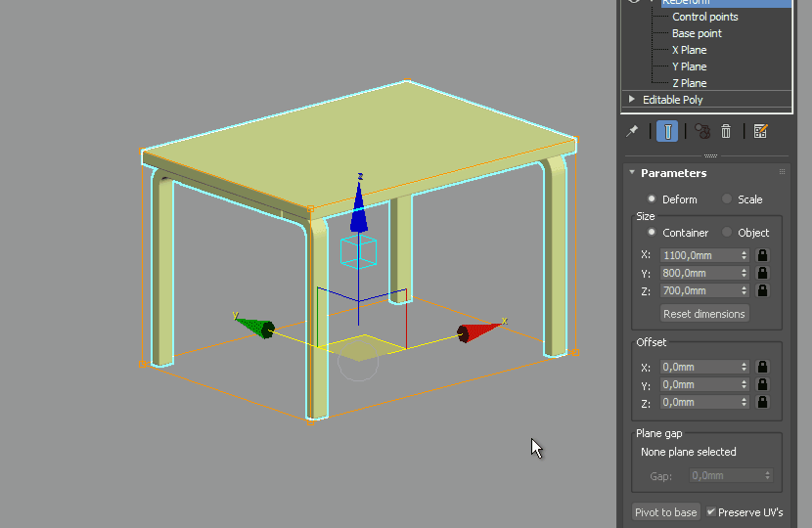The width and height of the screenshot is (812, 528).
Task: Click the Reset dimensions button
Action: click(704, 314)
